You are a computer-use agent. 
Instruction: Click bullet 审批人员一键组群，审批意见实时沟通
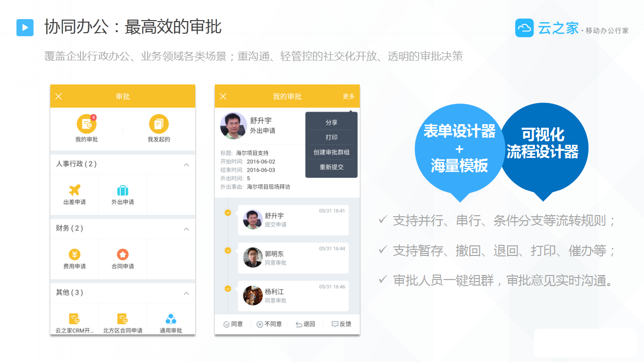(504, 281)
